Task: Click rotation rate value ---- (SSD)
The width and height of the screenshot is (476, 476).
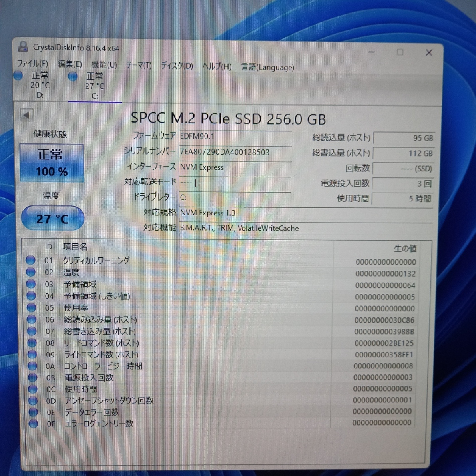Action: click(403, 169)
